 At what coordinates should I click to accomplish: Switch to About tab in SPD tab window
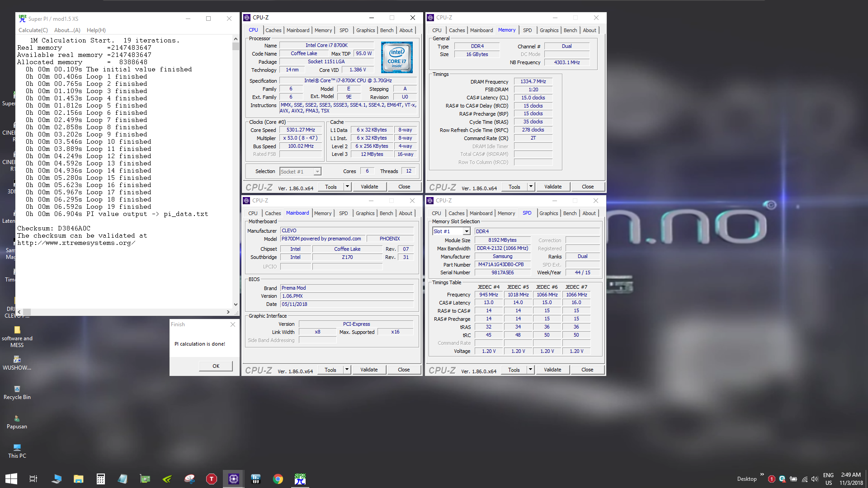[x=589, y=213]
